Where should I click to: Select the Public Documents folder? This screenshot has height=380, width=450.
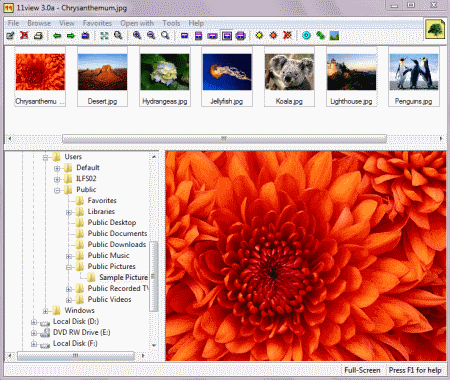click(117, 233)
